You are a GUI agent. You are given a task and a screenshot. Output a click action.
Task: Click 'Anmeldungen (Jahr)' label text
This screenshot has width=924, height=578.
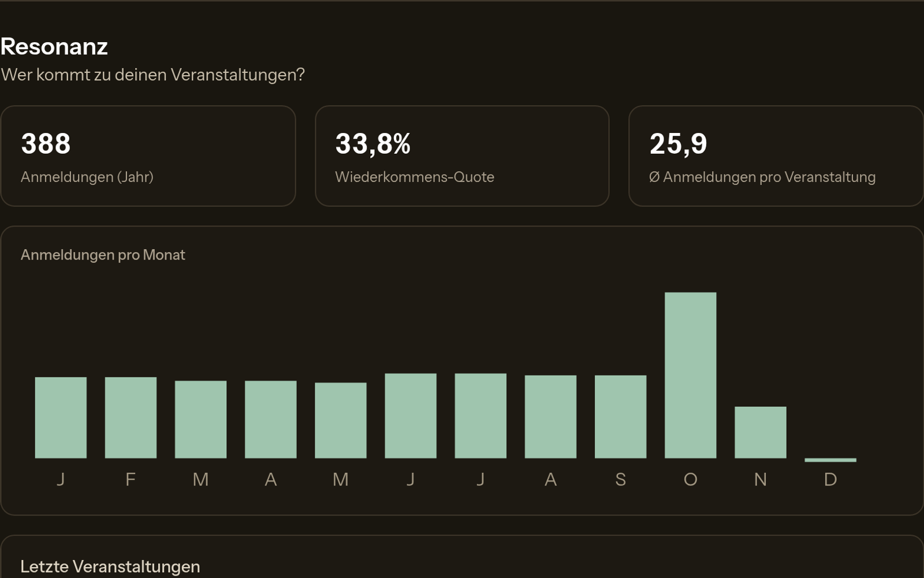[87, 177]
